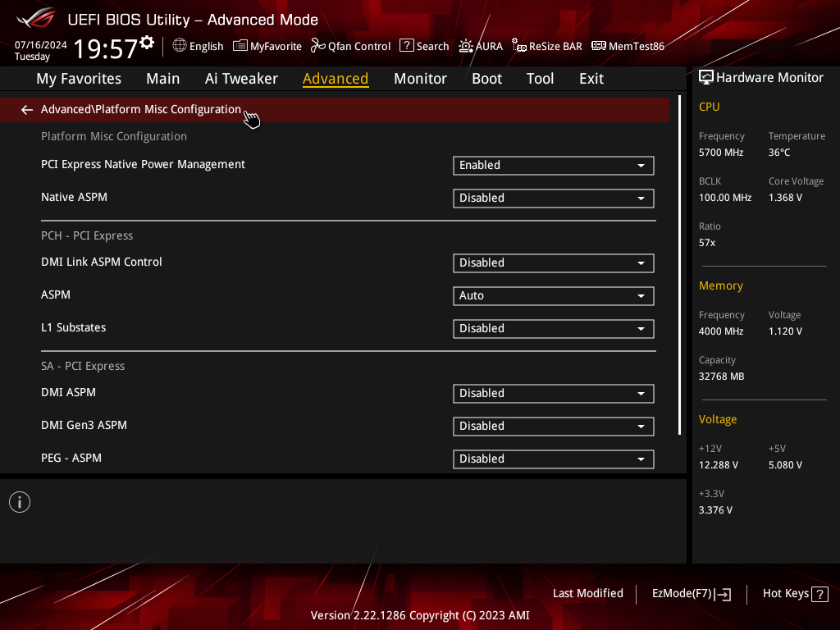Screen dimensions: 840x630
Task: Change the ASPM Auto dropdown
Action: [554, 295]
